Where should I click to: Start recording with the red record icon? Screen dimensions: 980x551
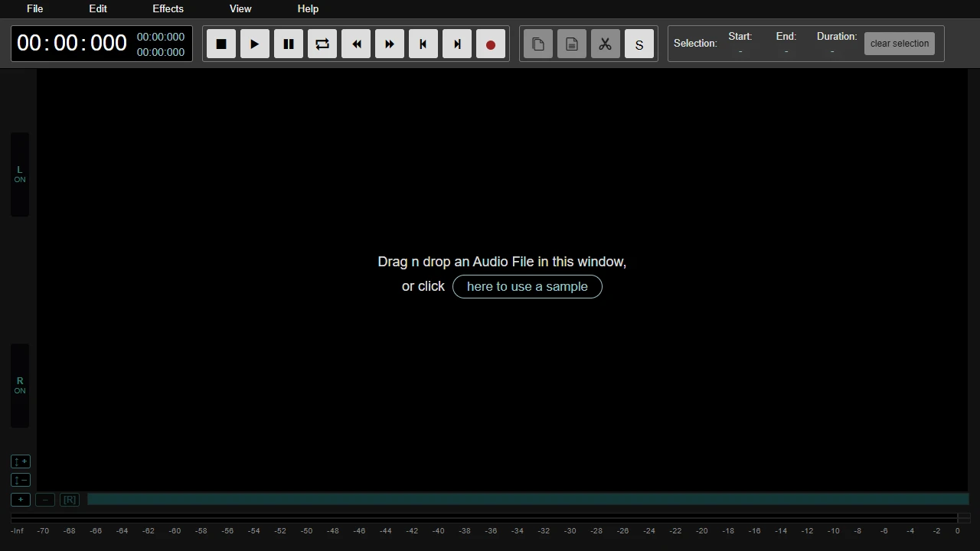pyautogui.click(x=491, y=44)
